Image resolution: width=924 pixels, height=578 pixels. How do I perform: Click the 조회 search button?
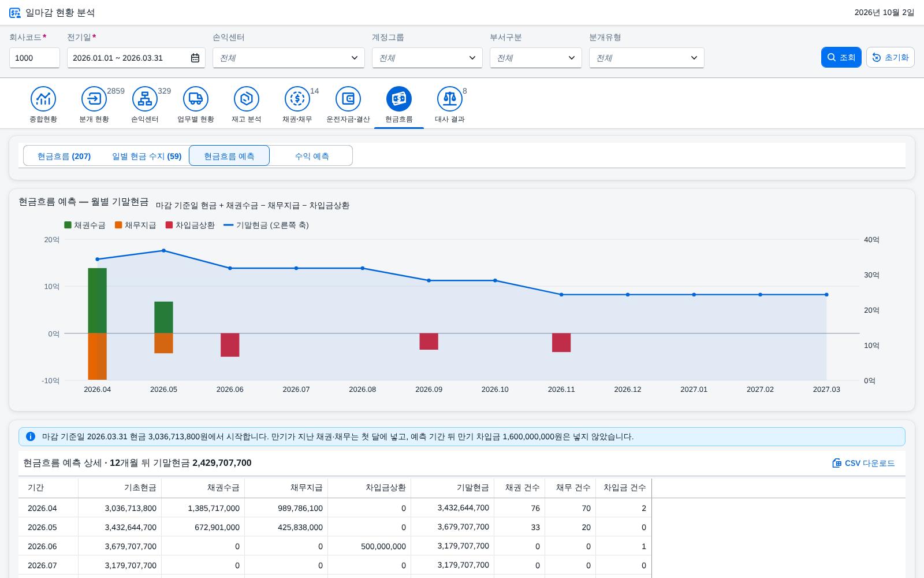point(841,57)
